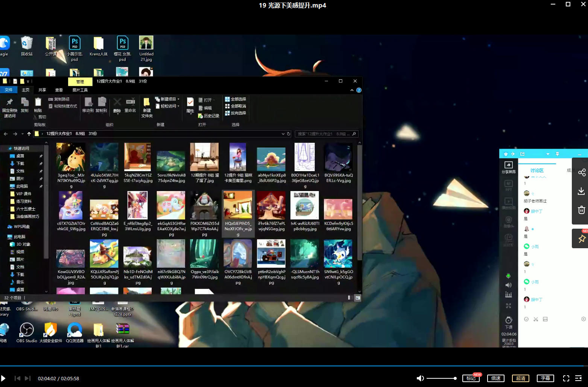Go to the previous video

[17, 378]
